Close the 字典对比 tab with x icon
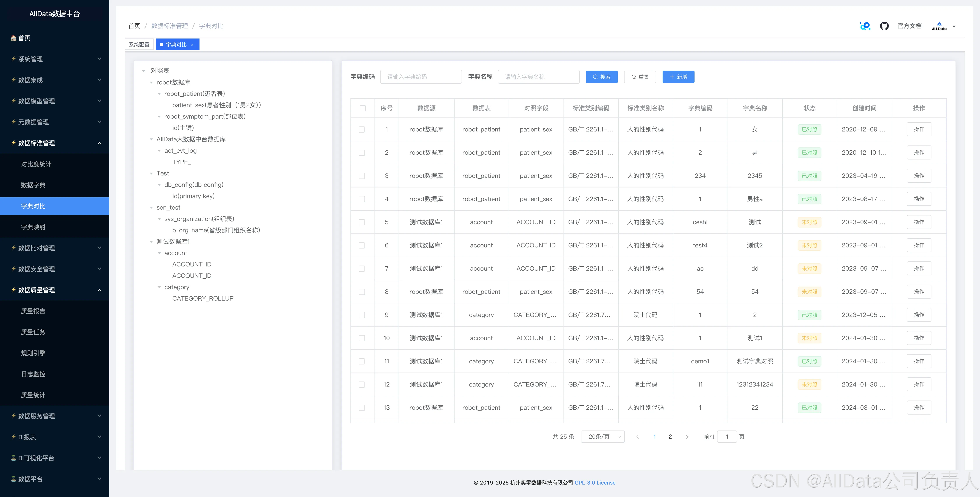Screen dimensions: 980x497 pyautogui.click(x=192, y=45)
